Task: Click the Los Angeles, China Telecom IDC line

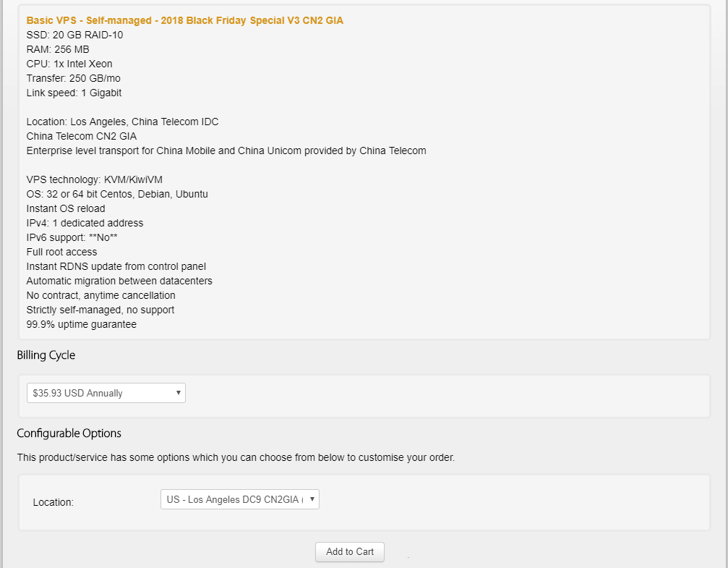Action: point(123,122)
